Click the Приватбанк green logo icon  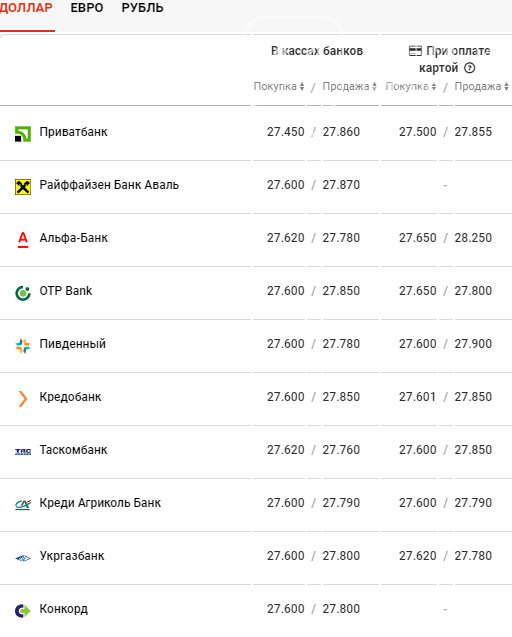click(23, 134)
